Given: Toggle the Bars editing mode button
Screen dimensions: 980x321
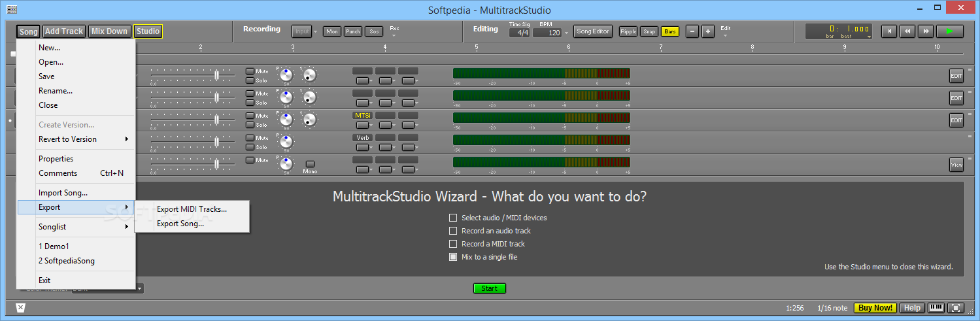Looking at the screenshot, I should point(670,31).
